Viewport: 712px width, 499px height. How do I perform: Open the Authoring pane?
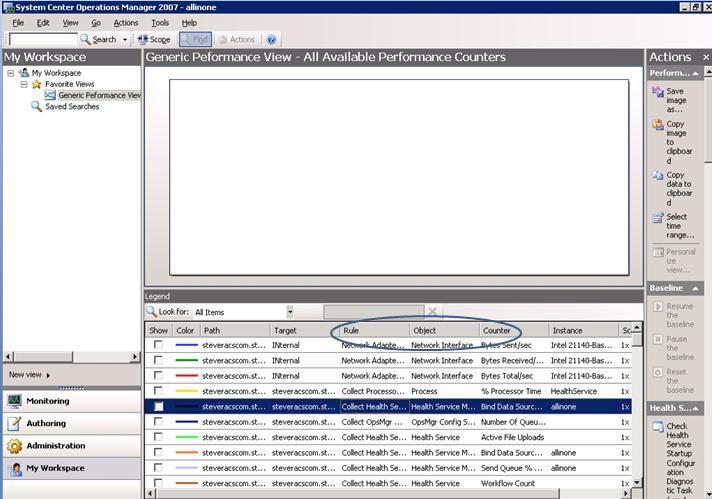point(72,423)
